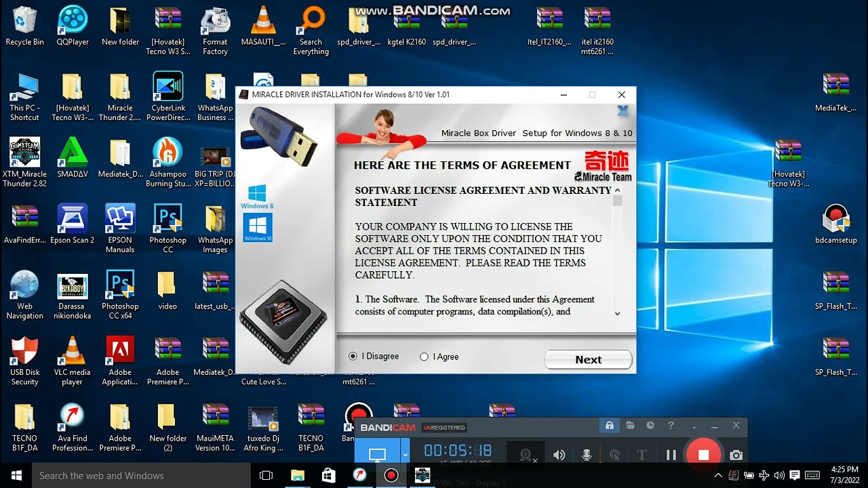Open the Windows Start menu
Image resolution: width=868 pixels, height=488 pixels.
[x=16, y=475]
